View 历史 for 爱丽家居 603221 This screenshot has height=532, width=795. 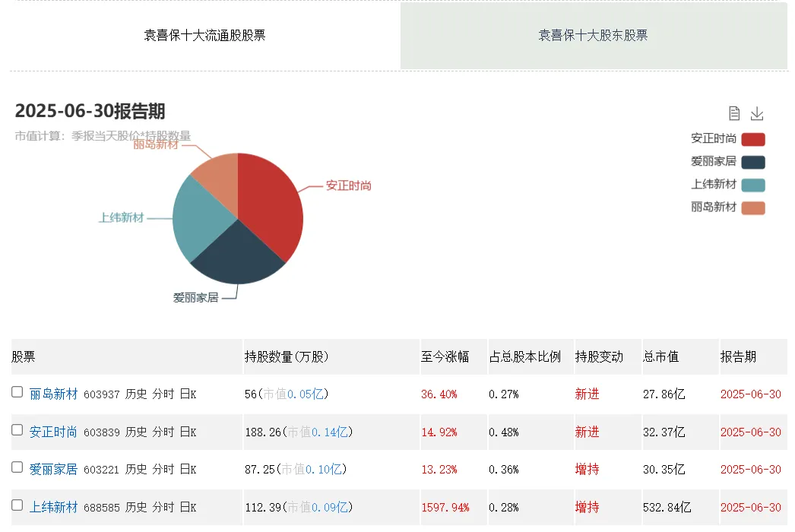click(136, 470)
